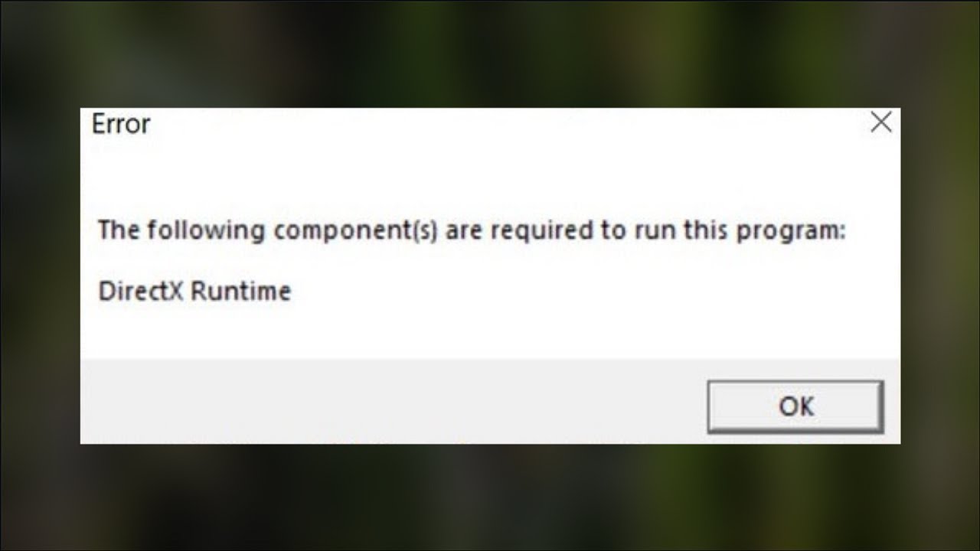Click the words 'run this' in the message
Viewport: 980px width, 551px height.
tap(682, 230)
